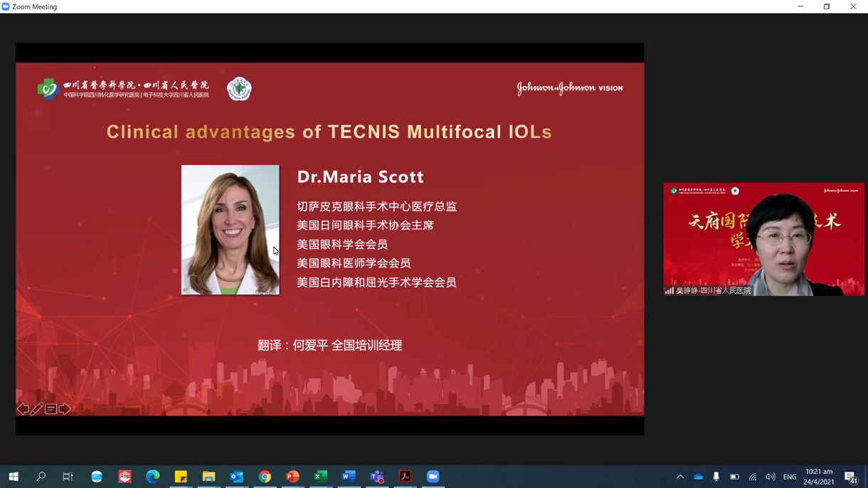
Task: Click the Dr. Maria Scott portrait photo
Action: (x=231, y=230)
